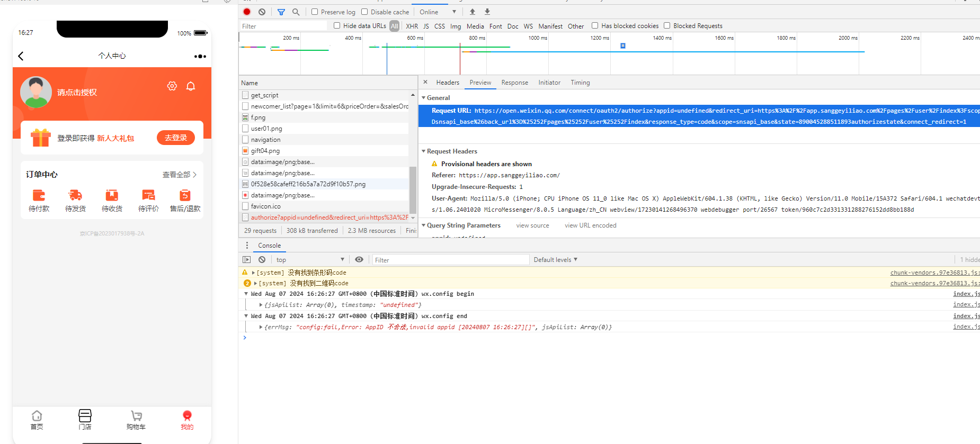Toggle Hide data URLs checkbox
The width and height of the screenshot is (980, 444).
click(337, 25)
